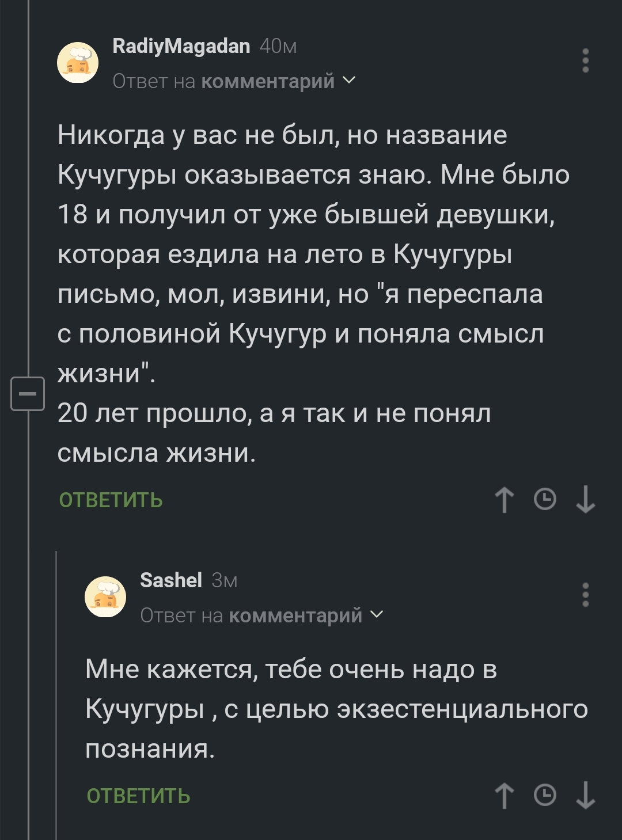This screenshot has height=840, width=622.
Task: Click the clock icon on RadiyMagadan's comment
Action: 545,499
